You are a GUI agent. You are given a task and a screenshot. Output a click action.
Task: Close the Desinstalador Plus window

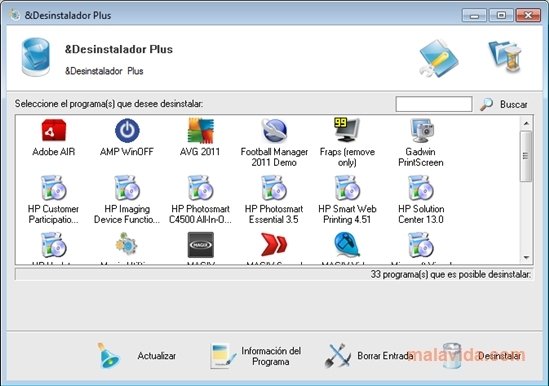click(528, 15)
